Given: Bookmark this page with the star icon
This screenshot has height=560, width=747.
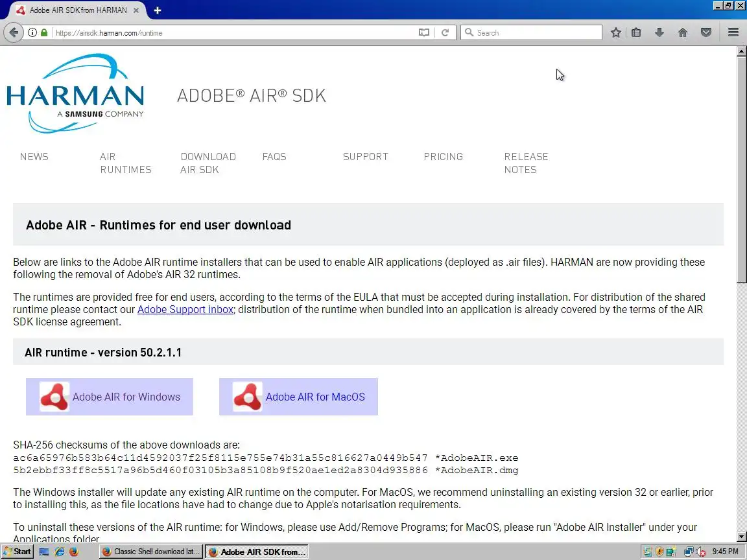Looking at the screenshot, I should tap(616, 32).
